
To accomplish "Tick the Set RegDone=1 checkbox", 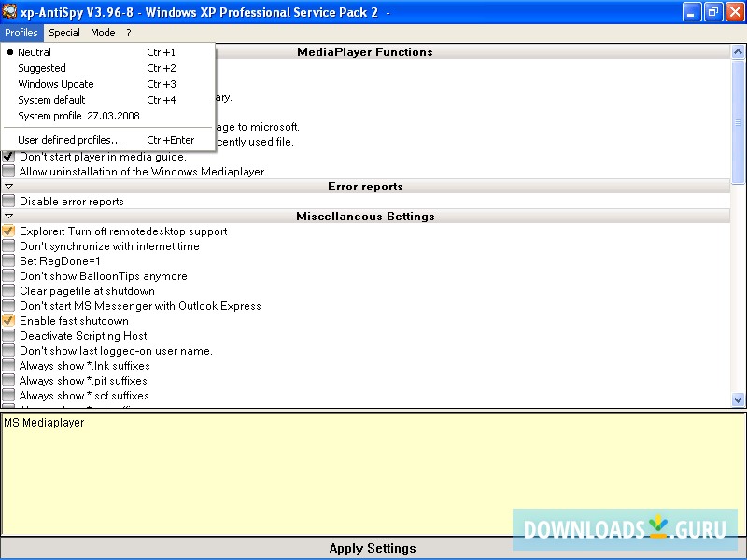I will point(8,261).
